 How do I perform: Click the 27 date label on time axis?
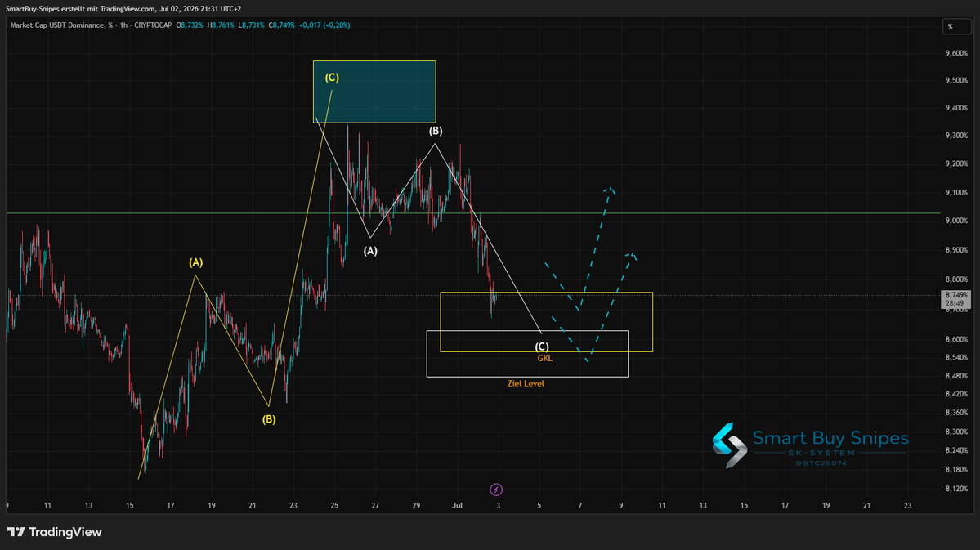pyautogui.click(x=375, y=506)
